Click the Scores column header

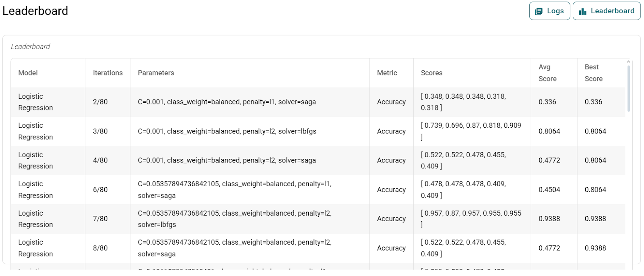click(431, 73)
